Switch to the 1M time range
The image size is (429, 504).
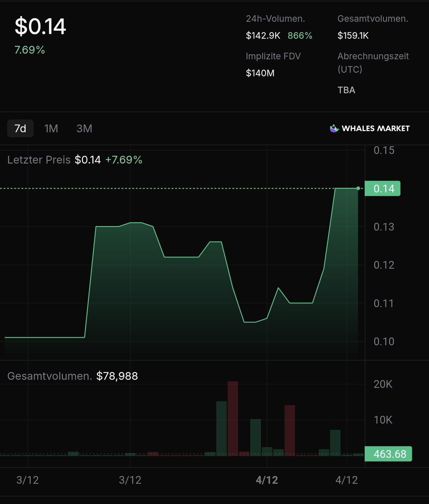(51, 129)
